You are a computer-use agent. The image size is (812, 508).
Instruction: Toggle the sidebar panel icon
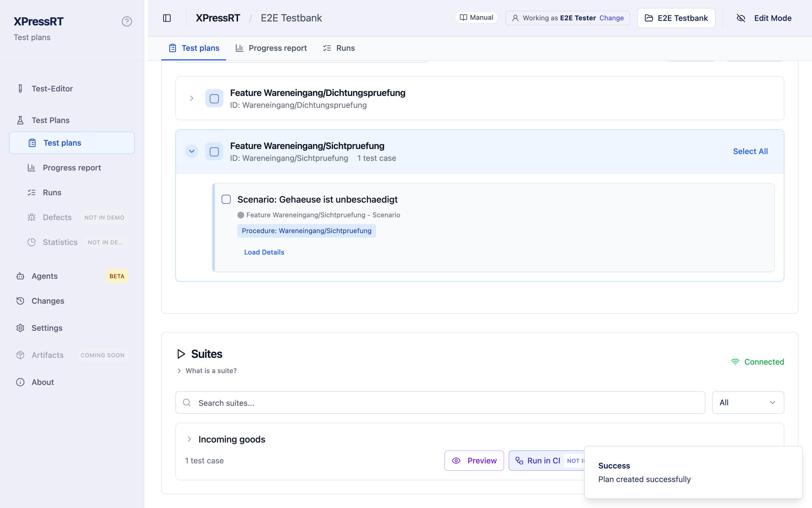point(167,18)
